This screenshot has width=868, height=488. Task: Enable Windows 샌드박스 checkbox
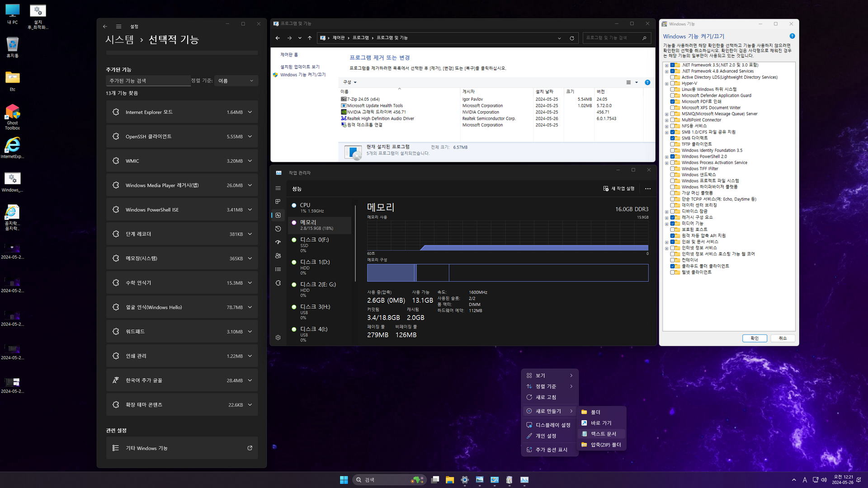673,175
